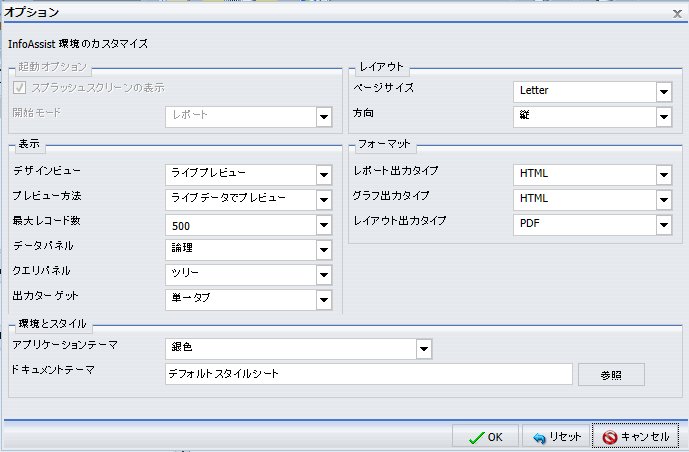689x452 pixels.
Task: Open the ページサイズ dropdown showing Letter
Action: coord(592,92)
